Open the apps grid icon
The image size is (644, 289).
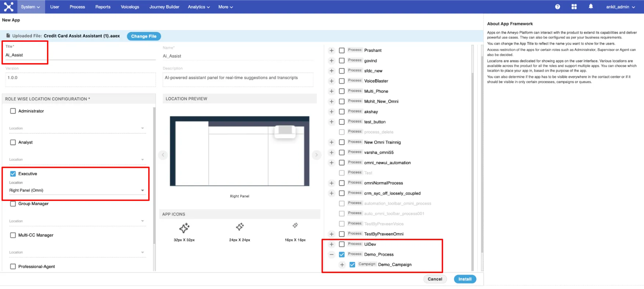574,7
